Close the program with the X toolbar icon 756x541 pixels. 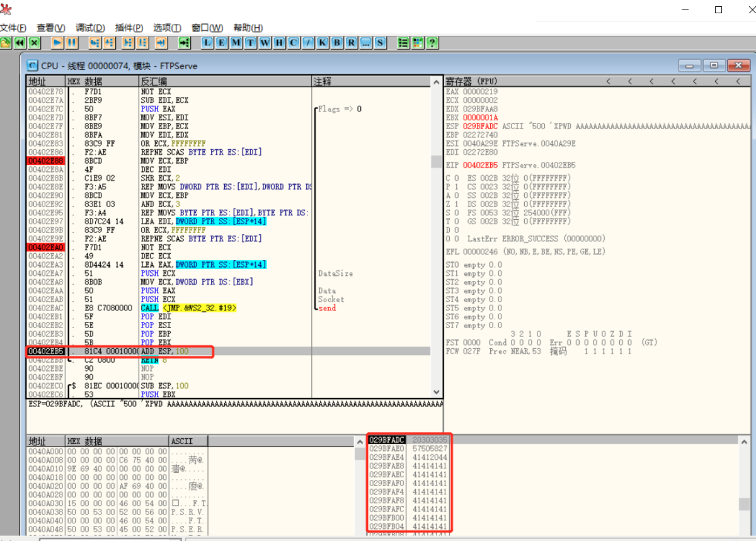tap(34, 43)
